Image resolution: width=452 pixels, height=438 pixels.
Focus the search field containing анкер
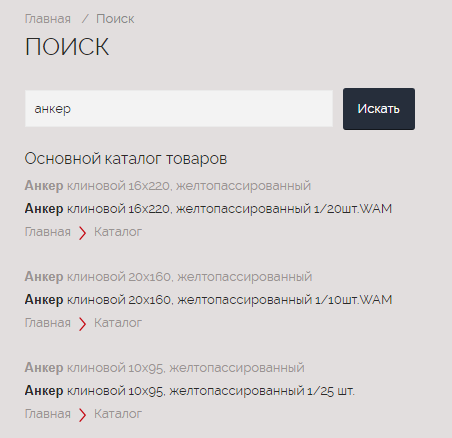[x=179, y=109]
